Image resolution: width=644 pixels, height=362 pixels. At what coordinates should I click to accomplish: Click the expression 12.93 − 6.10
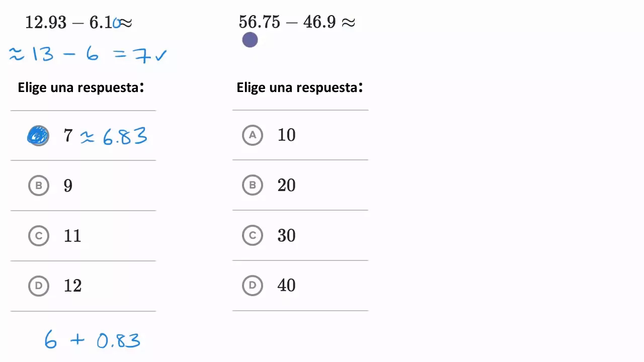pos(73,23)
